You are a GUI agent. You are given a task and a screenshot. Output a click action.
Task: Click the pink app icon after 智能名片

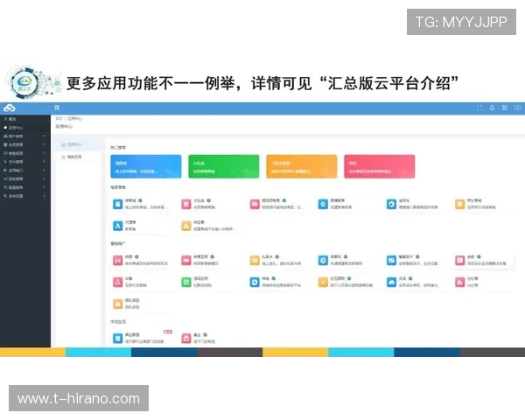[x=460, y=260]
